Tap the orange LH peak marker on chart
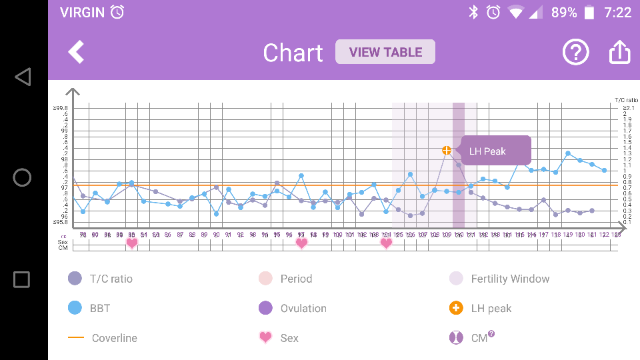The height and width of the screenshot is (360, 640). (x=447, y=151)
